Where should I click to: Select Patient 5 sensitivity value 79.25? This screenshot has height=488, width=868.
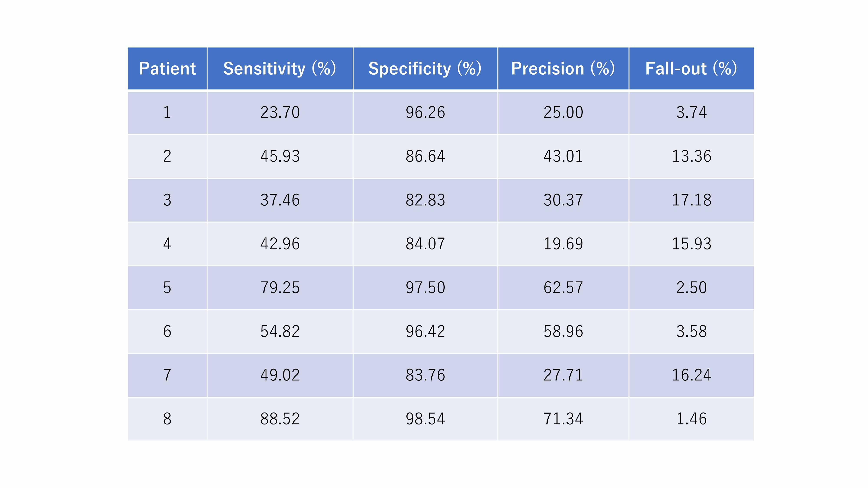280,288
